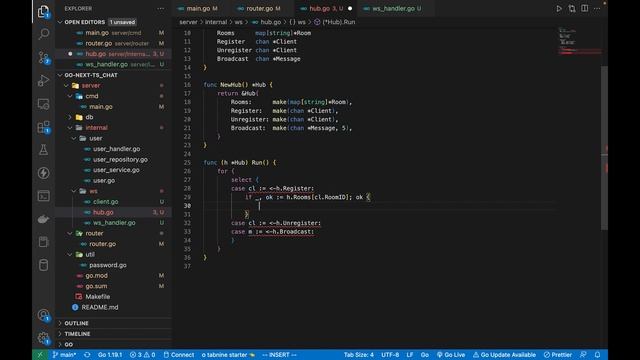This screenshot has height=360, width=640.
Task: Open changes compare icon in editor toolbar
Action: click(x=572, y=9)
